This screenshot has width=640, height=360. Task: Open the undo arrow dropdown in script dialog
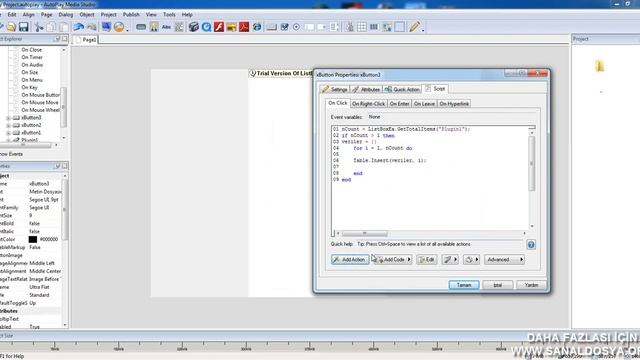471,260
